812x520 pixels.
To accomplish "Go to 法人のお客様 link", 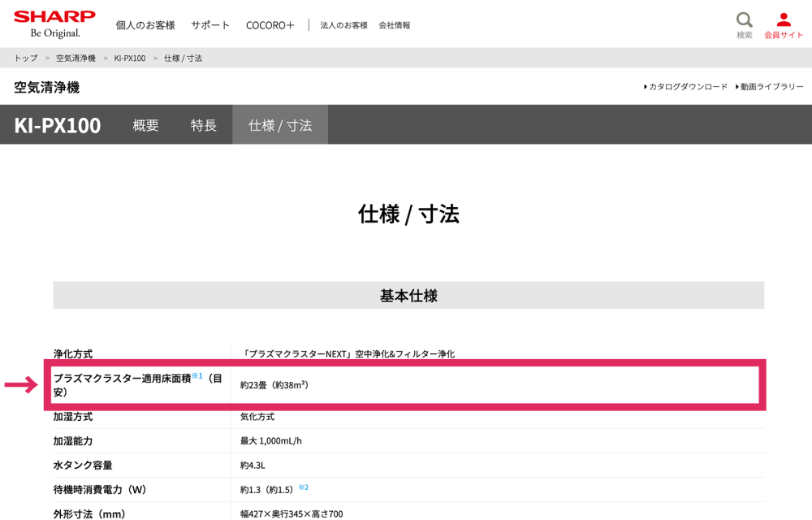I will click(343, 25).
